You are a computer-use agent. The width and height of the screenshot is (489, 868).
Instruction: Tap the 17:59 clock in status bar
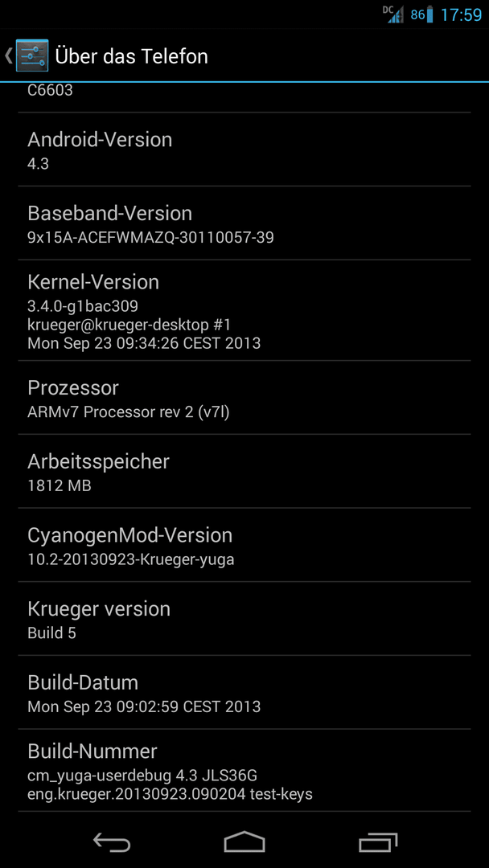point(461,15)
